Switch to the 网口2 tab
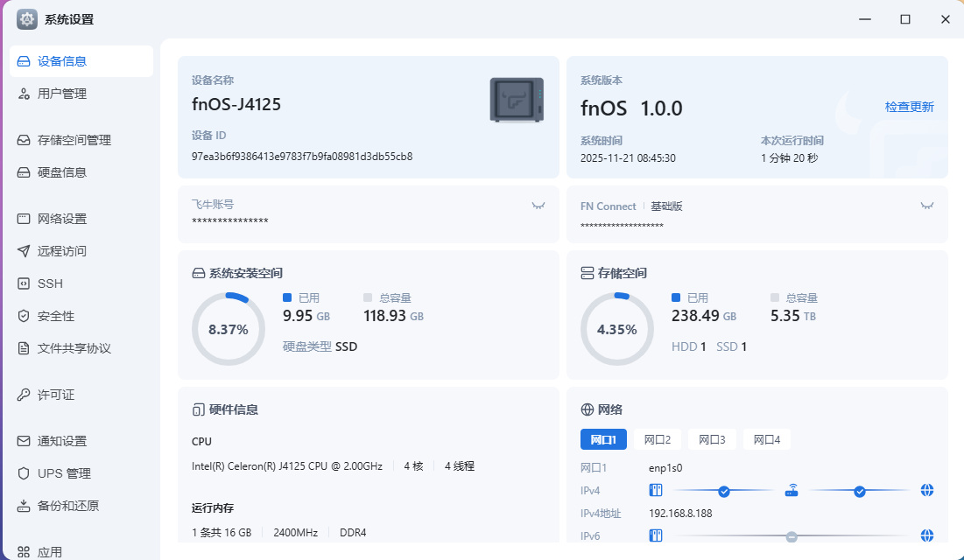 [658, 439]
